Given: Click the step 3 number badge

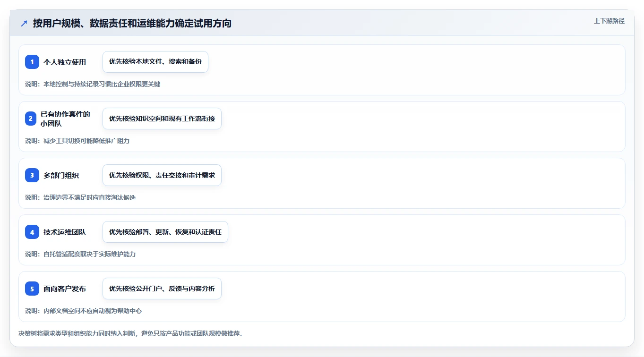Looking at the screenshot, I should 32,175.
